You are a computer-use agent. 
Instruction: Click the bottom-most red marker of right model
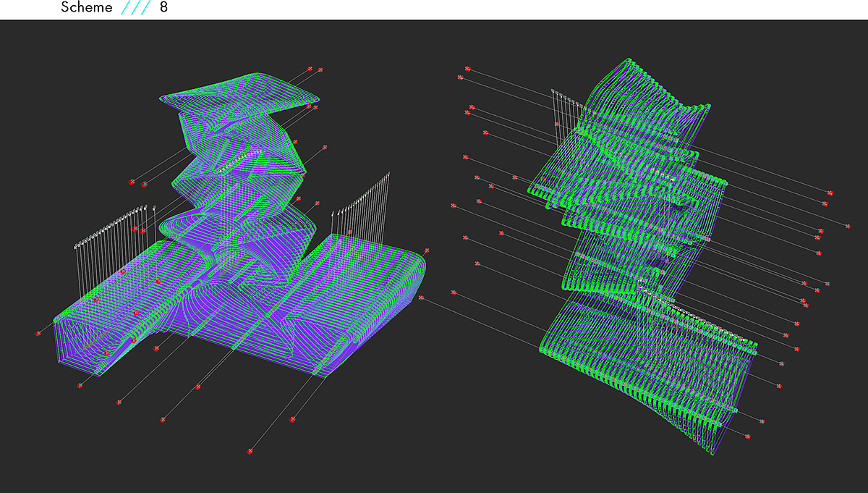[747, 437]
